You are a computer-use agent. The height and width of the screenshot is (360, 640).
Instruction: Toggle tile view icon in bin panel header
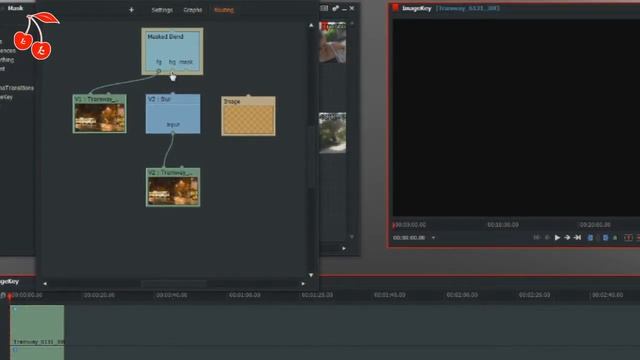324,8
